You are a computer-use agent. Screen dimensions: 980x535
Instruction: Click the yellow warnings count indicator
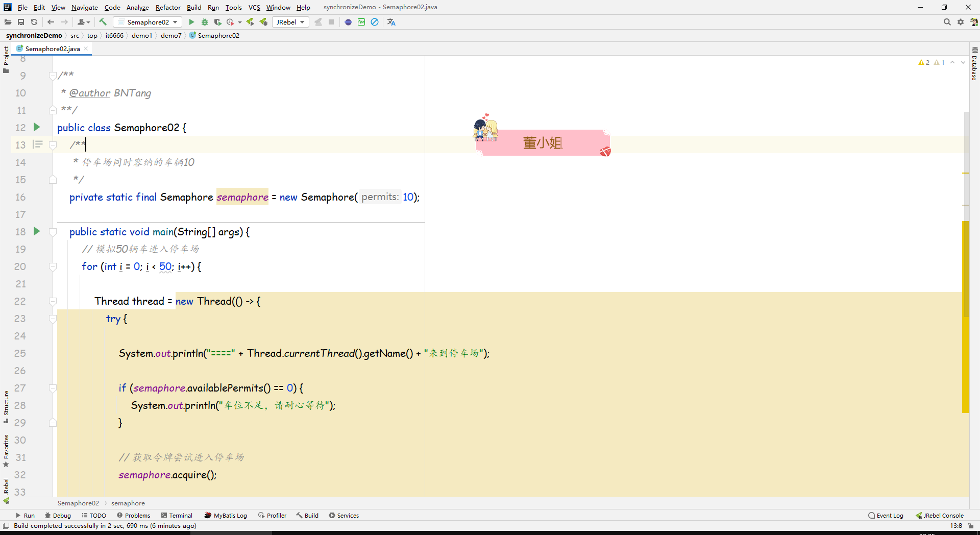coord(924,62)
